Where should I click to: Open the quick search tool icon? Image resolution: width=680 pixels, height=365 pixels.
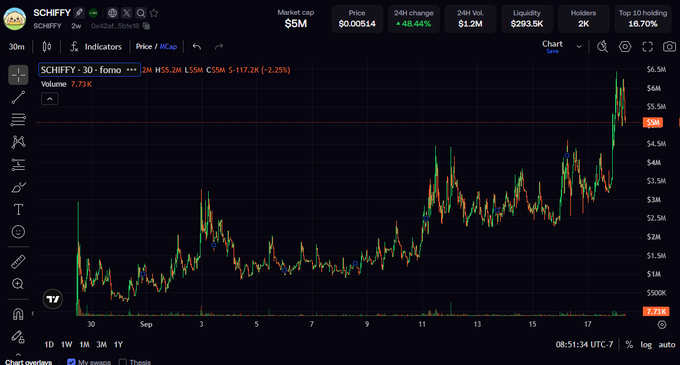click(602, 46)
